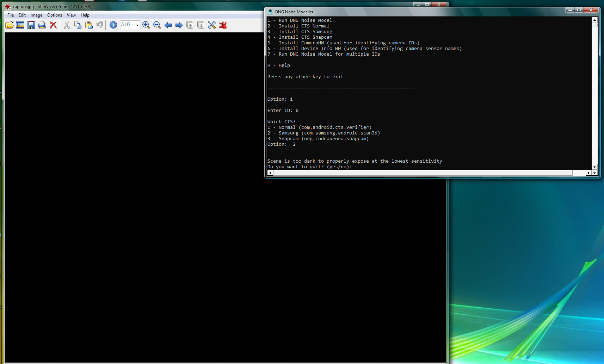Image resolution: width=604 pixels, height=364 pixels.
Task: Click the Undo arrow icon
Action: pos(100,25)
